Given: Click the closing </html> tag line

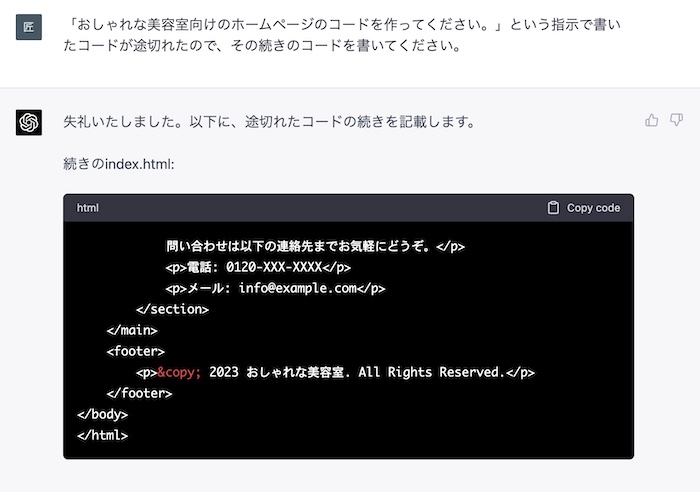Looking at the screenshot, I should tap(102, 435).
